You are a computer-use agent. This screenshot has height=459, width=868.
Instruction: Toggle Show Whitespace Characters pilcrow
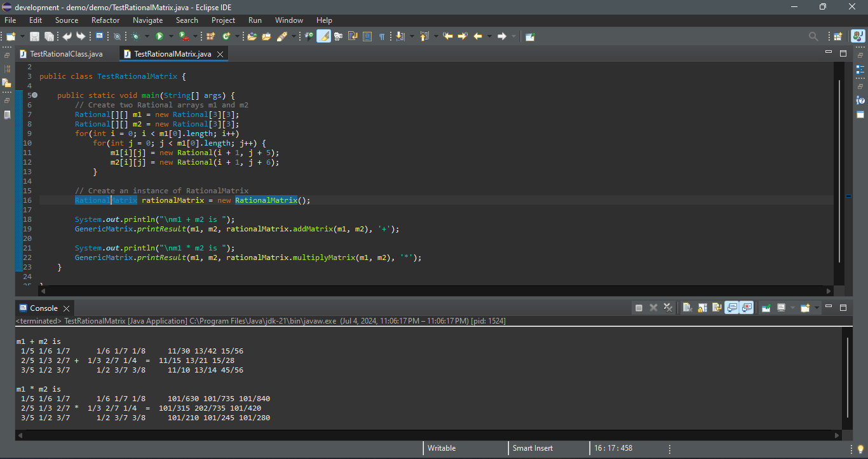[x=382, y=36]
